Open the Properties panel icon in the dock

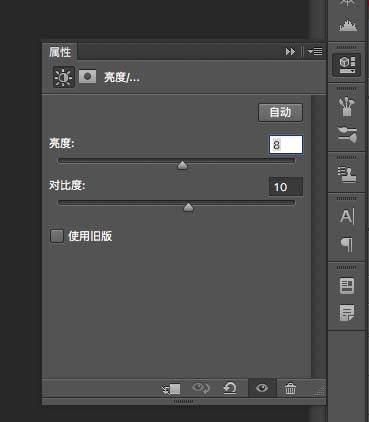pyautogui.click(x=347, y=65)
